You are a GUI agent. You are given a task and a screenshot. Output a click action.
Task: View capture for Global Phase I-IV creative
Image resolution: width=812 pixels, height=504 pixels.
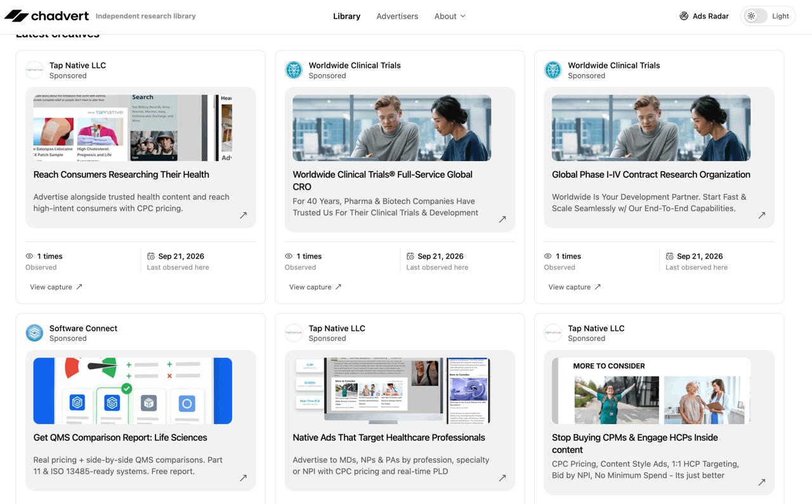tap(575, 287)
